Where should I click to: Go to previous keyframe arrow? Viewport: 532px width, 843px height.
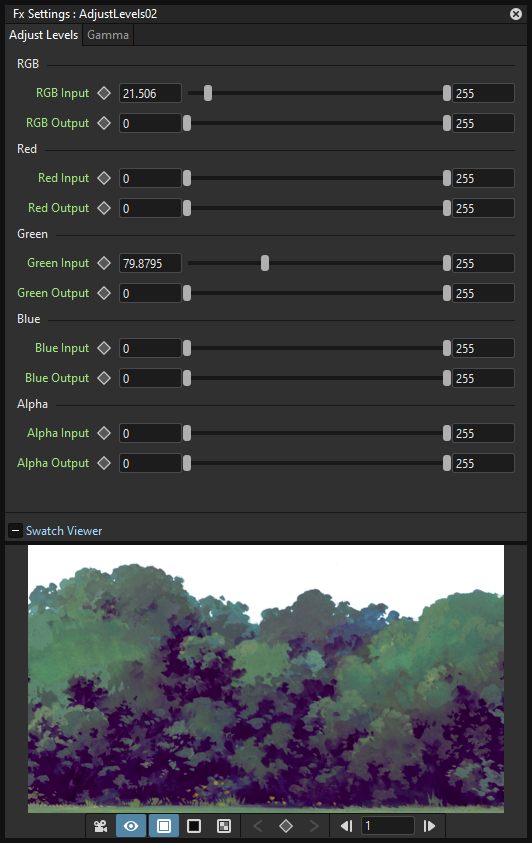(258, 826)
